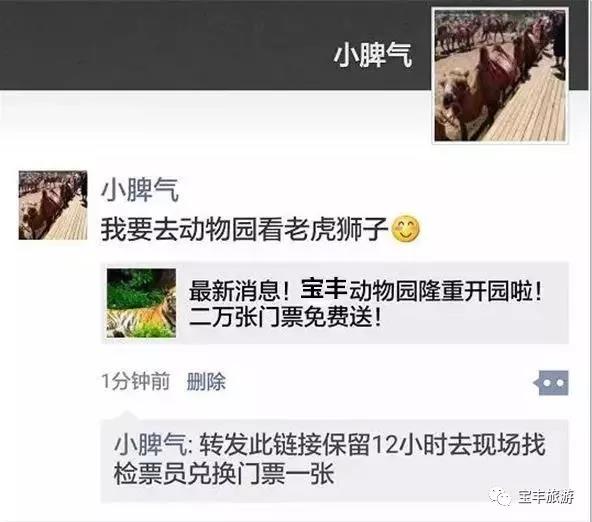Tap the comment bubble second line 检票员兑换门票一张
The width and height of the screenshot is (592, 522).
[x=224, y=474]
